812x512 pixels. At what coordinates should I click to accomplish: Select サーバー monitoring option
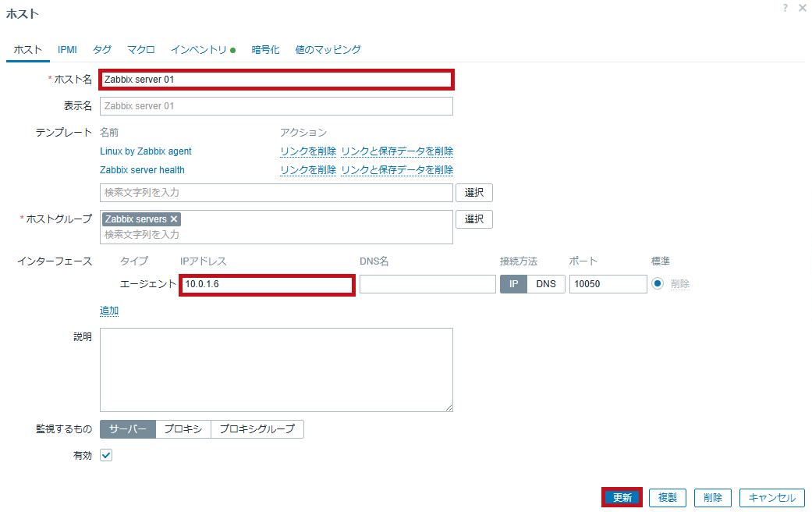pos(128,429)
